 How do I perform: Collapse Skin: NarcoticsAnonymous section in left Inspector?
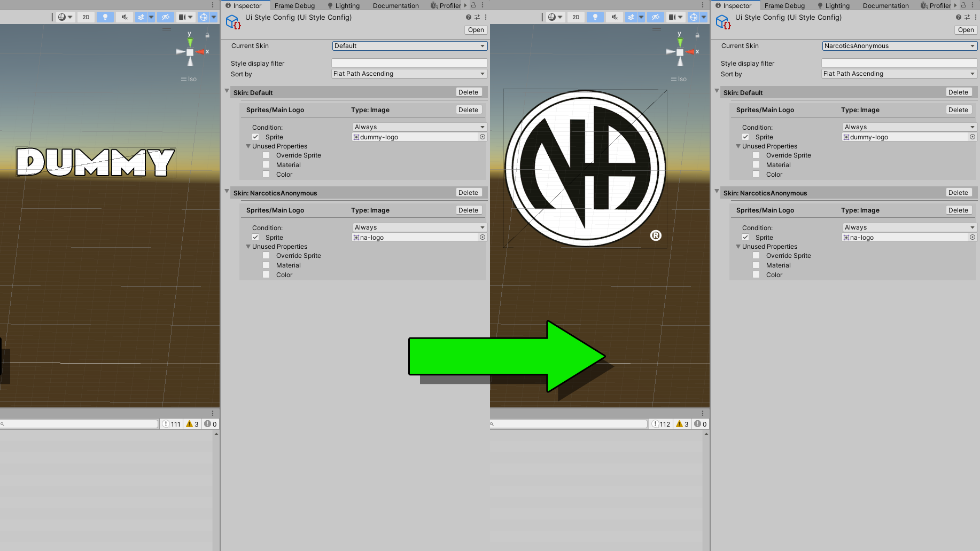coord(227,192)
